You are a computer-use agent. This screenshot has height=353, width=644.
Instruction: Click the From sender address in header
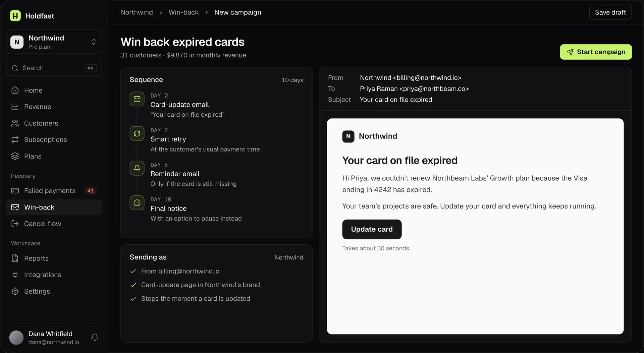(411, 78)
